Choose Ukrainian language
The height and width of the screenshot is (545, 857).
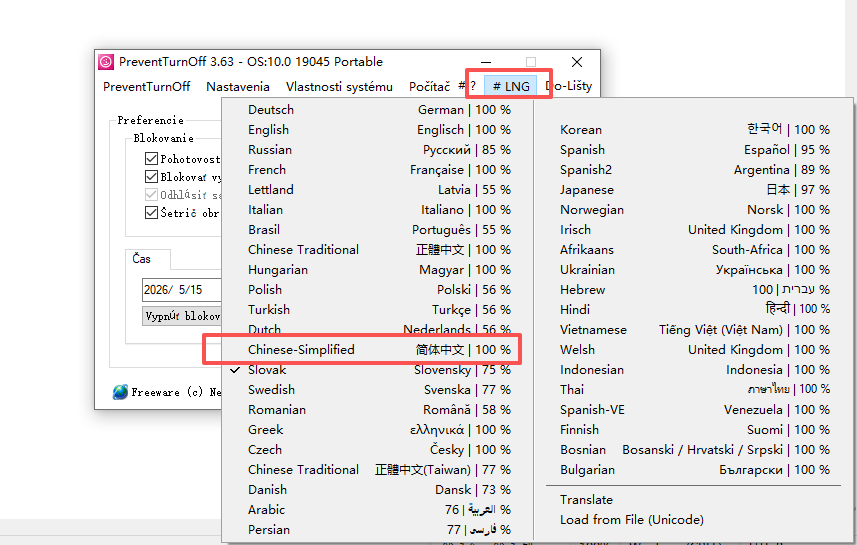coord(694,269)
